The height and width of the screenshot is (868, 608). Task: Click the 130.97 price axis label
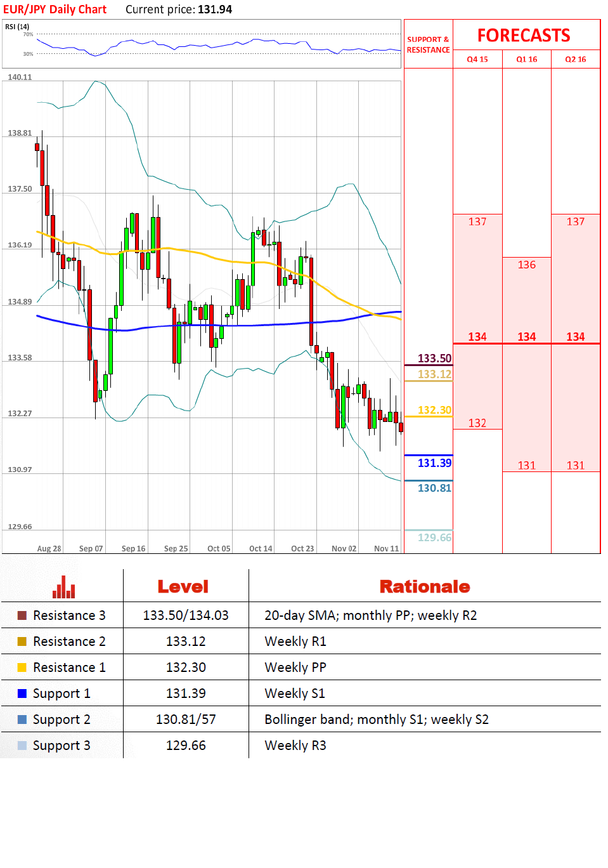[x=20, y=470]
